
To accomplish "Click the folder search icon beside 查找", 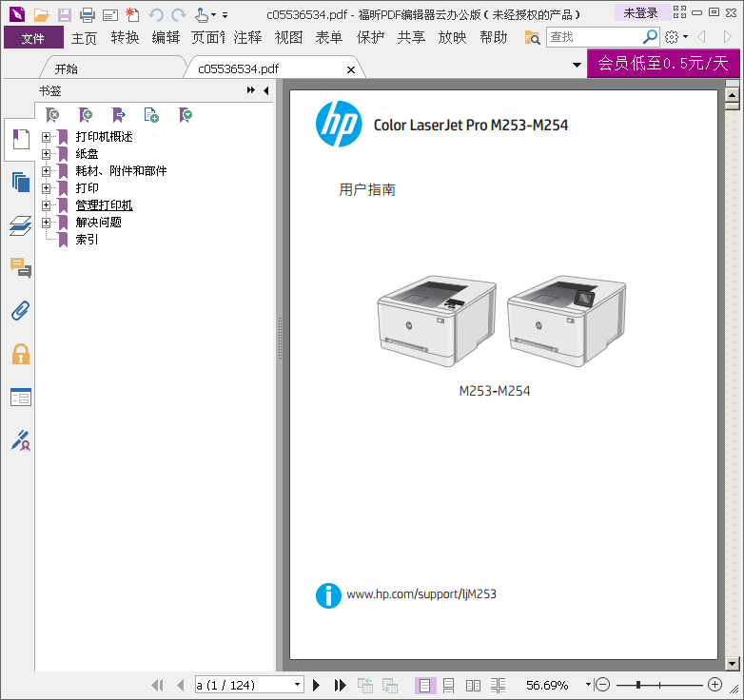I will coord(532,37).
